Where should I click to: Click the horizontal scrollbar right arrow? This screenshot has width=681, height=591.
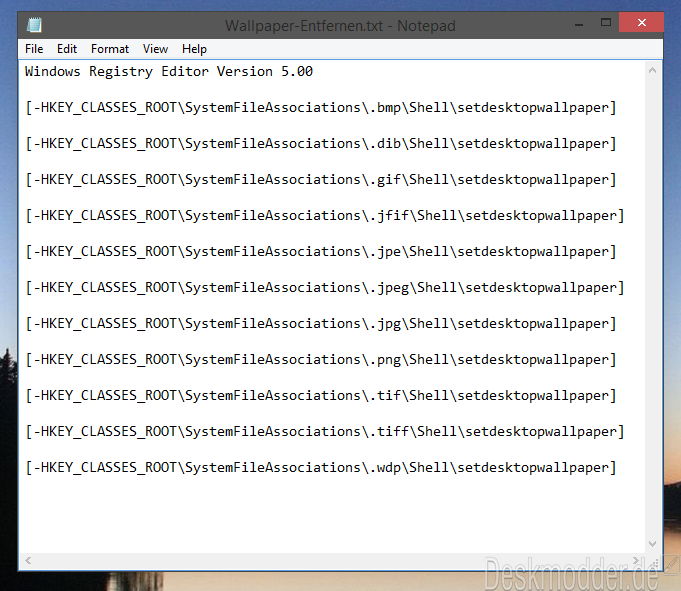coord(636,561)
